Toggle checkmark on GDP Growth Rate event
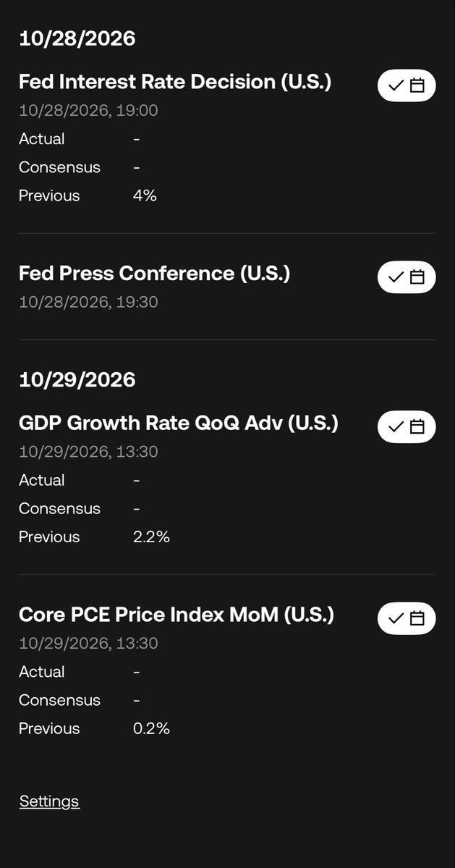This screenshot has height=868, width=455. tap(396, 426)
